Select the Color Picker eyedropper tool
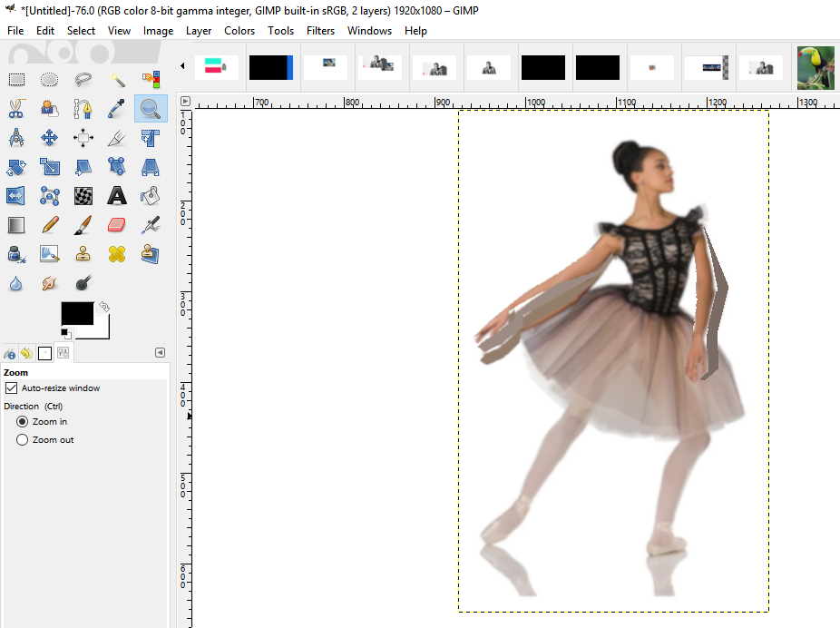 pyautogui.click(x=117, y=110)
